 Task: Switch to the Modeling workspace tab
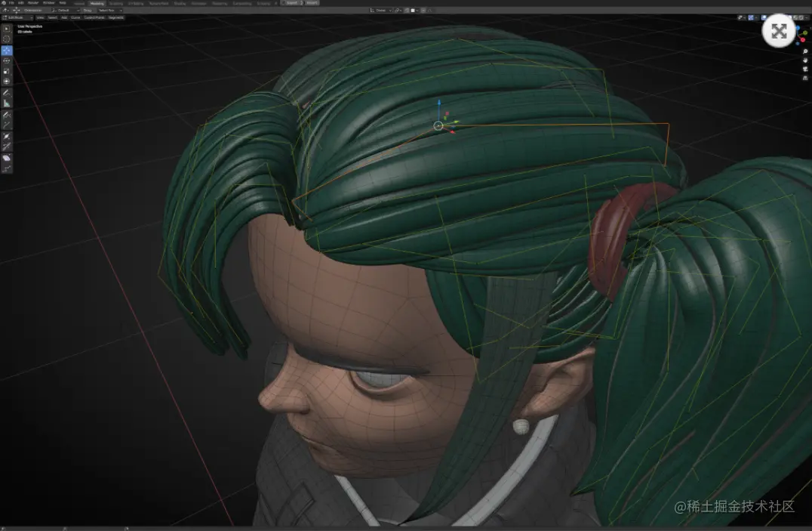point(97,3)
